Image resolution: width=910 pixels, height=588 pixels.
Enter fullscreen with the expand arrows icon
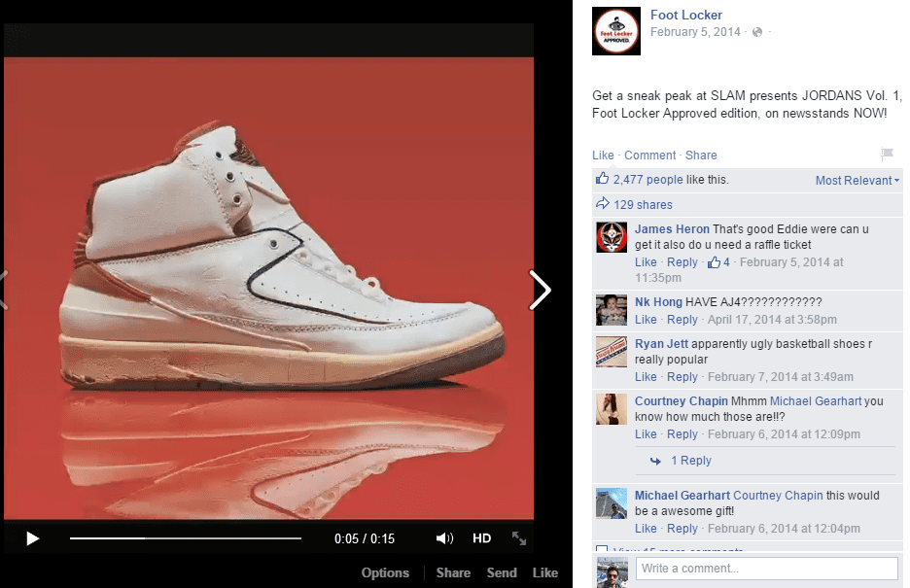click(x=519, y=538)
